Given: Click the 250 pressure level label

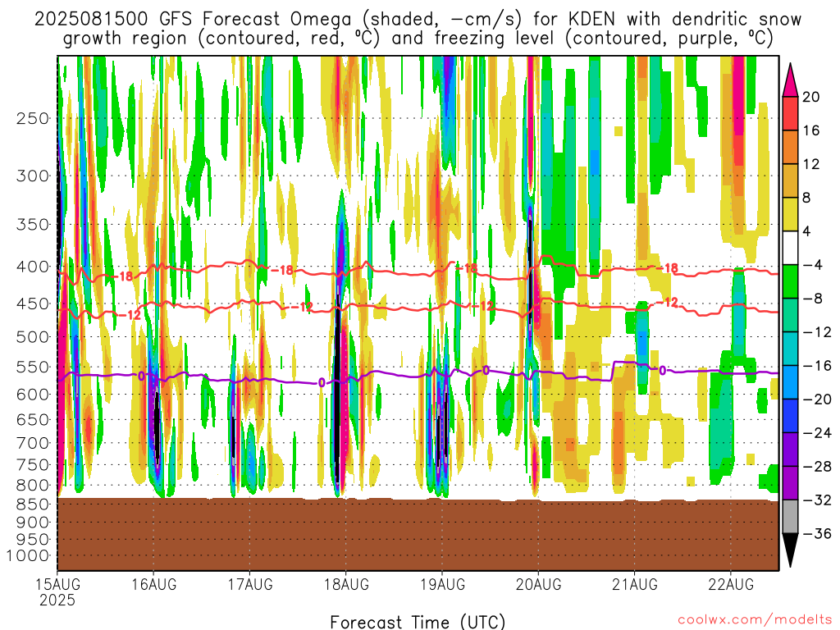Looking at the screenshot, I should click(x=33, y=118).
